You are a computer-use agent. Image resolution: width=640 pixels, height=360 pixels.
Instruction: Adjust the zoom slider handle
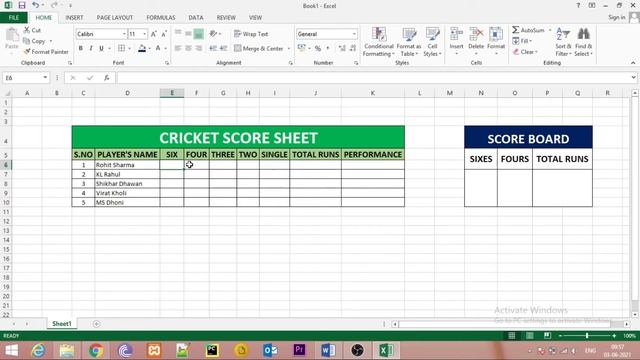click(587, 336)
